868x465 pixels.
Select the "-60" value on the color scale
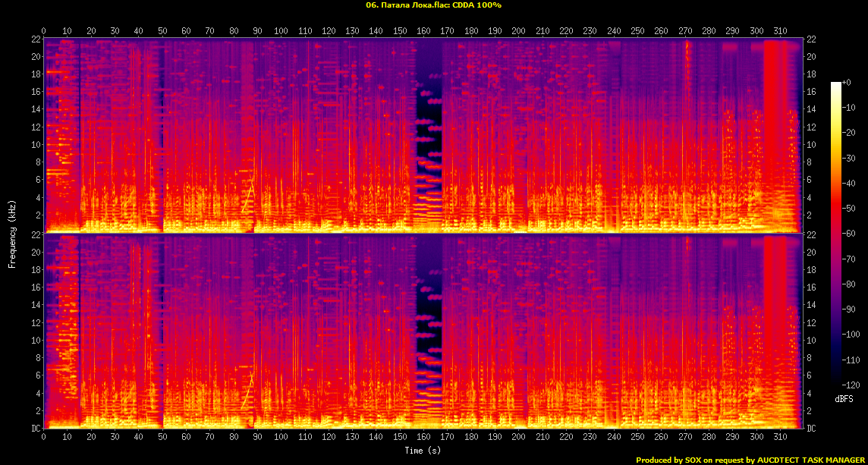pos(848,233)
